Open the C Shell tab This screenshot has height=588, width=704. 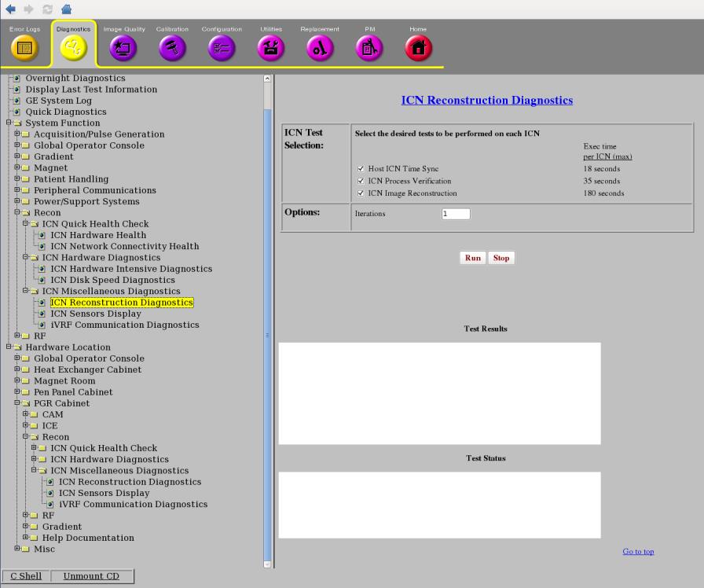[26, 576]
